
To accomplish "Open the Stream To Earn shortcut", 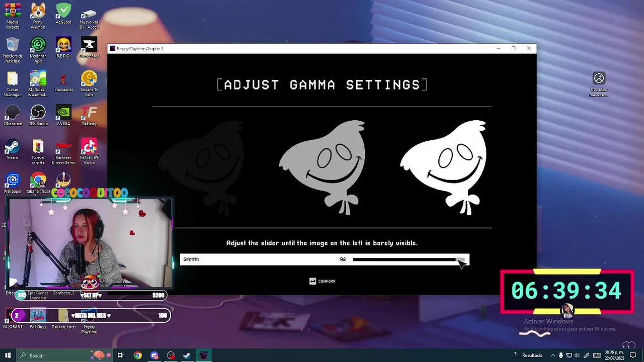I will click(89, 84).
